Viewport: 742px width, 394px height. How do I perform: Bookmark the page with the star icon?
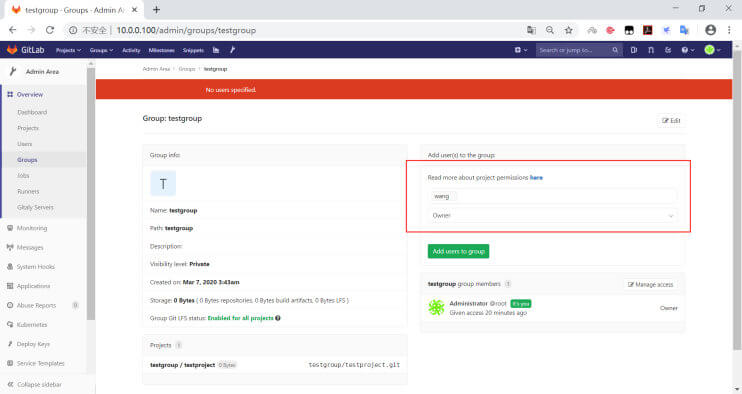pyautogui.click(x=568, y=30)
